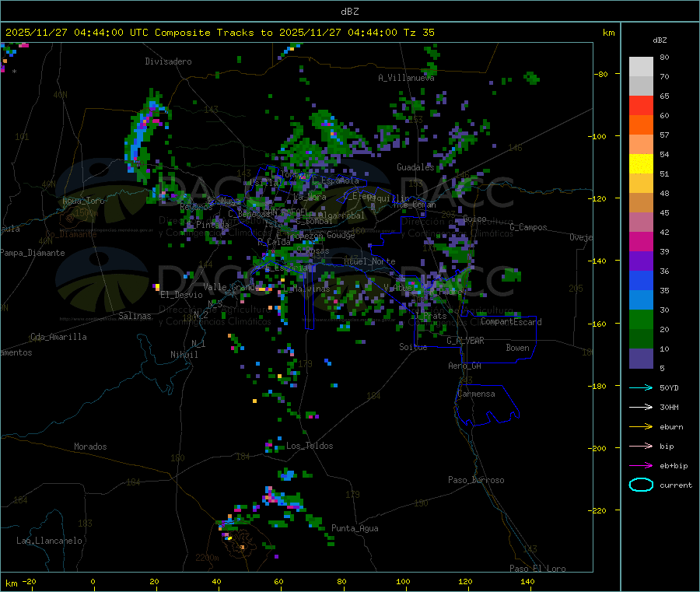Pick the bright green 20-30 dBZ legend band
The width and height of the screenshot is (700, 592).
click(x=641, y=320)
